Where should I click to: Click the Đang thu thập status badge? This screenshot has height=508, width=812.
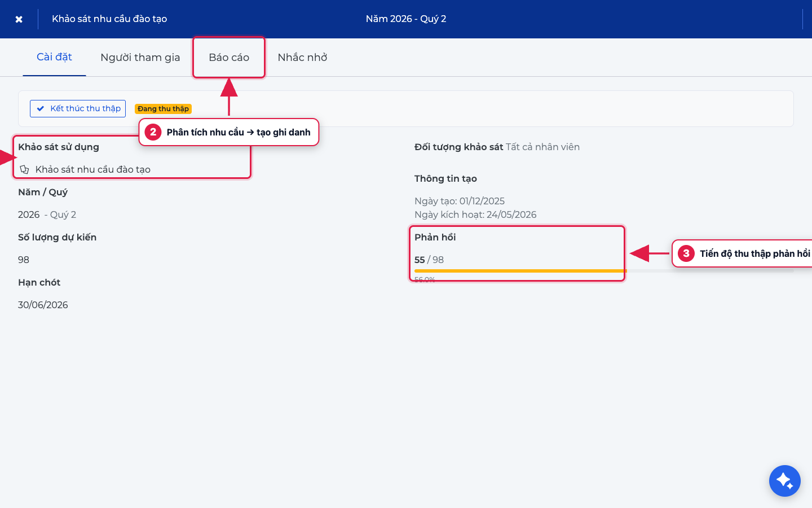point(163,109)
